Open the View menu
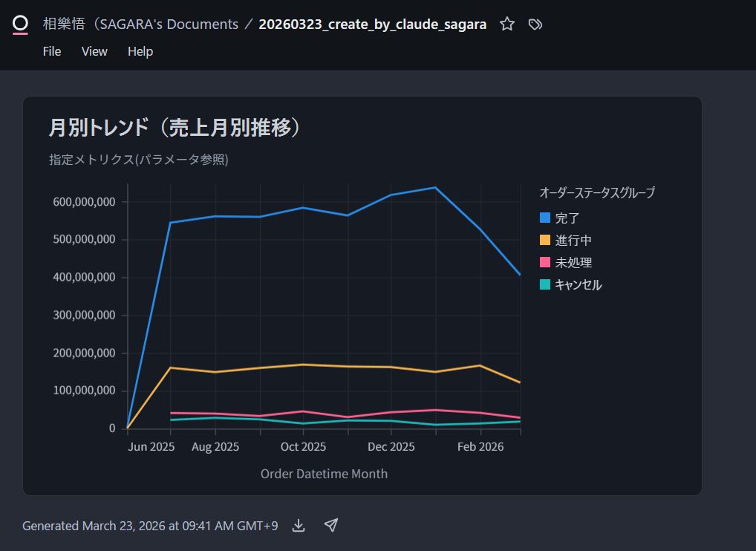This screenshot has height=551, width=756. 94,51
